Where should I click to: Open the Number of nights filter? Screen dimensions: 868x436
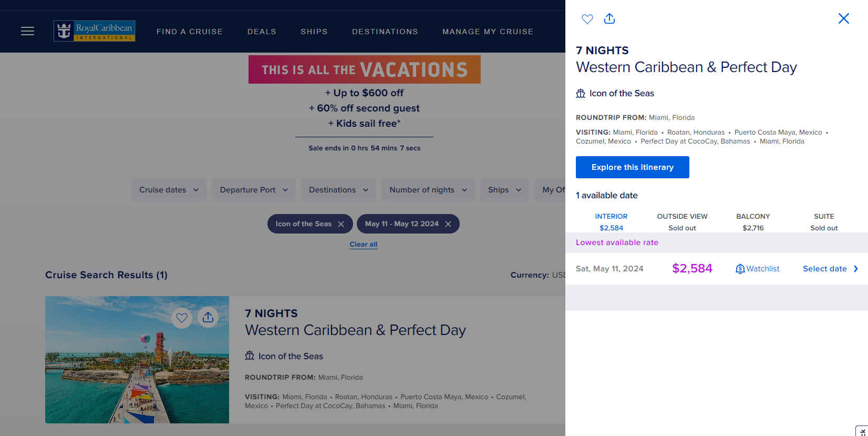pyautogui.click(x=428, y=190)
